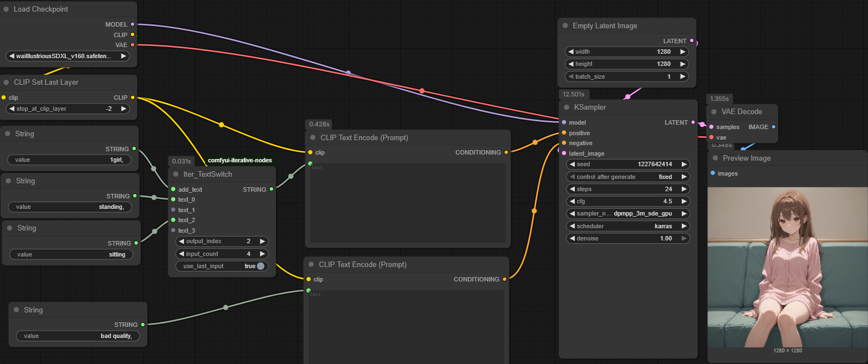Edit the String value field 'bad quality,'
The width and height of the screenshot is (868, 364).
78,336
